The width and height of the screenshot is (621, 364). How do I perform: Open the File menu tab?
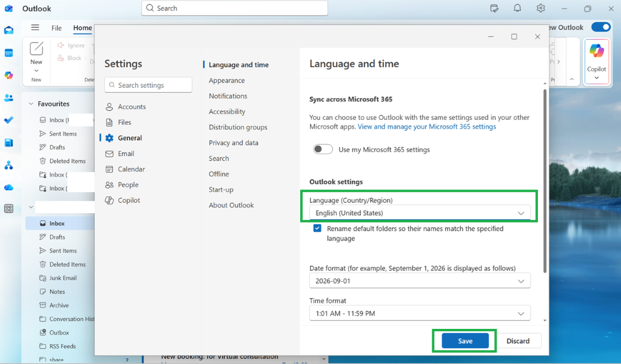click(x=56, y=28)
